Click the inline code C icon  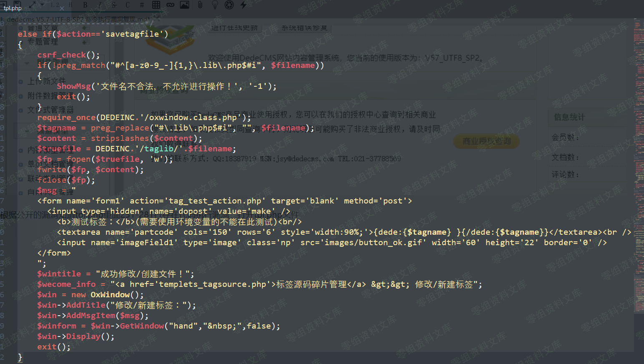[x=128, y=5]
